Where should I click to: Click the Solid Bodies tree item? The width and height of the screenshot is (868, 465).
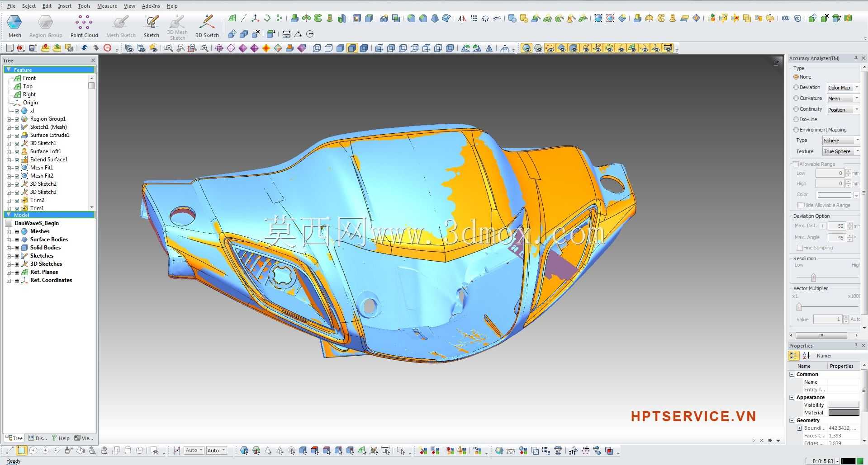(45, 248)
